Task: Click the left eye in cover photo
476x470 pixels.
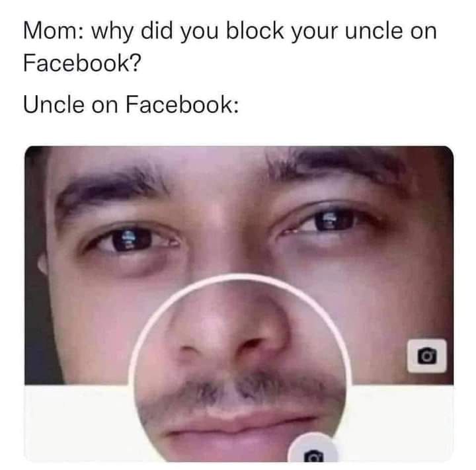Action: pyautogui.click(x=130, y=240)
